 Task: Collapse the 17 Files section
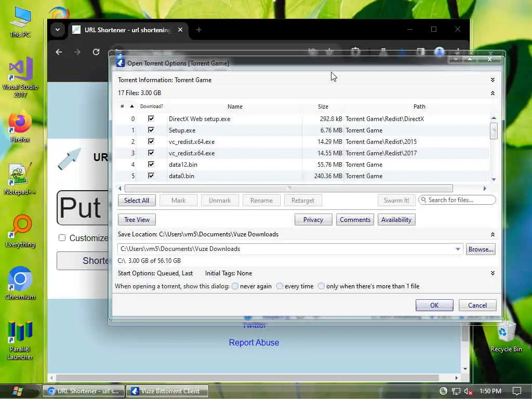(x=493, y=93)
